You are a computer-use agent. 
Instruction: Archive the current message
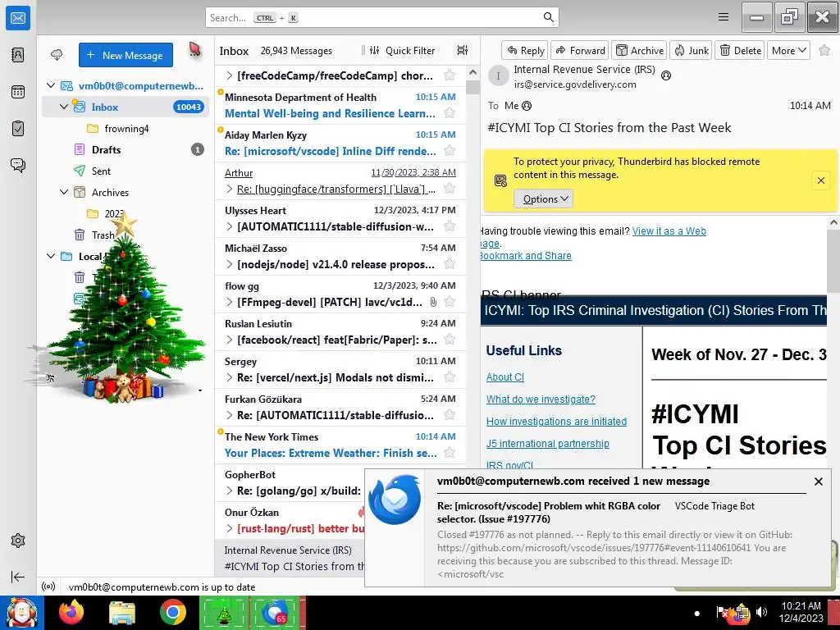[639, 50]
